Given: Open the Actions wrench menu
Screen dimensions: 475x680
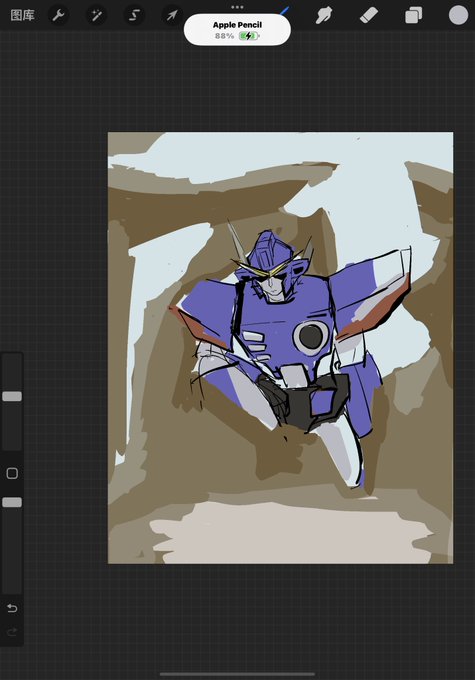Looking at the screenshot, I should pos(58,16).
